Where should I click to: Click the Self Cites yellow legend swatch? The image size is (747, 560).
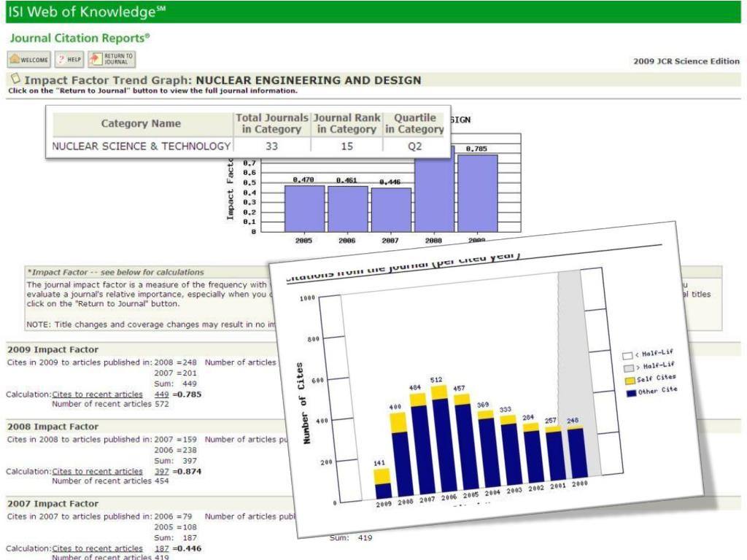[630, 381]
